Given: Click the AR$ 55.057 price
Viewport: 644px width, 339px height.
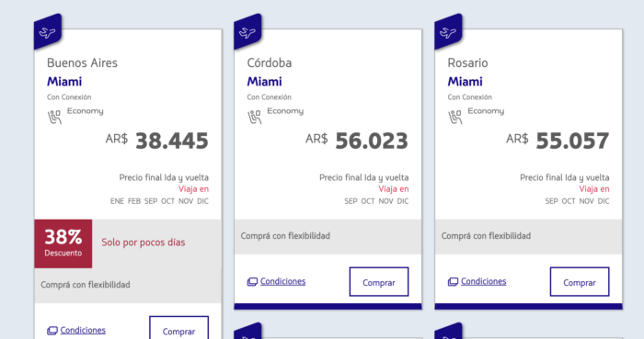Looking at the screenshot, I should click(x=558, y=141).
